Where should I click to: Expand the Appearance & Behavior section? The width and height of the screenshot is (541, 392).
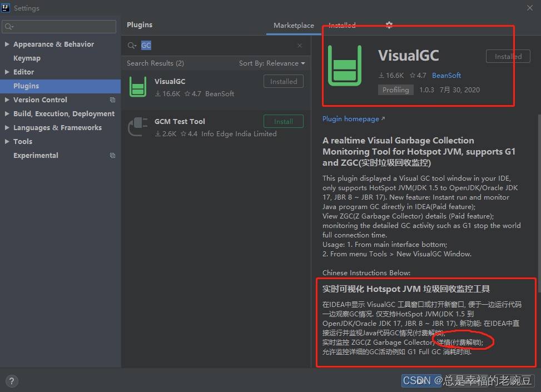point(6,44)
